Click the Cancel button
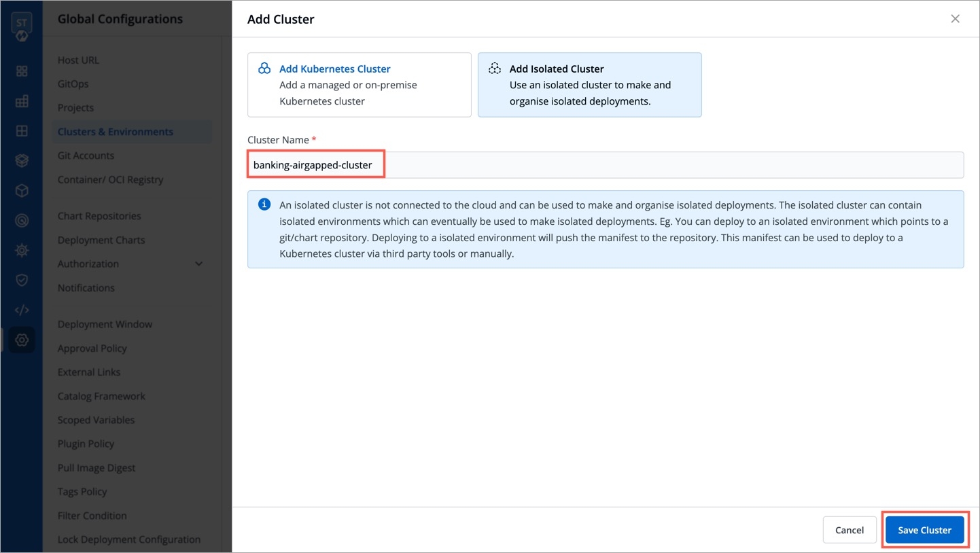Screen dimensions: 980x553 point(850,530)
